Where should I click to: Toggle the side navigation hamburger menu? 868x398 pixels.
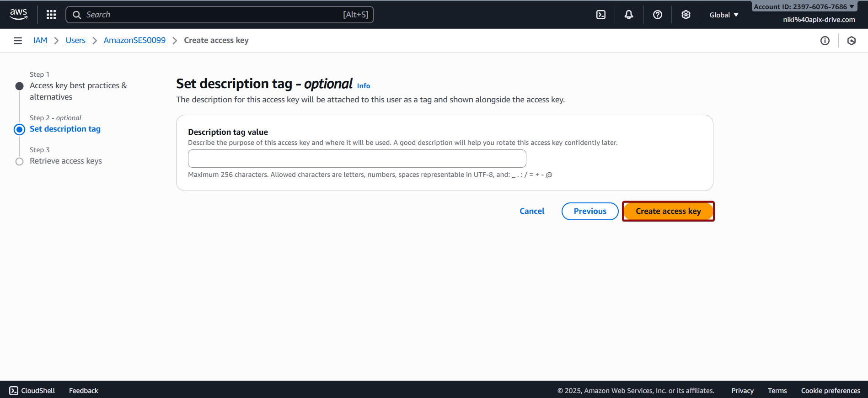pyautogui.click(x=18, y=41)
